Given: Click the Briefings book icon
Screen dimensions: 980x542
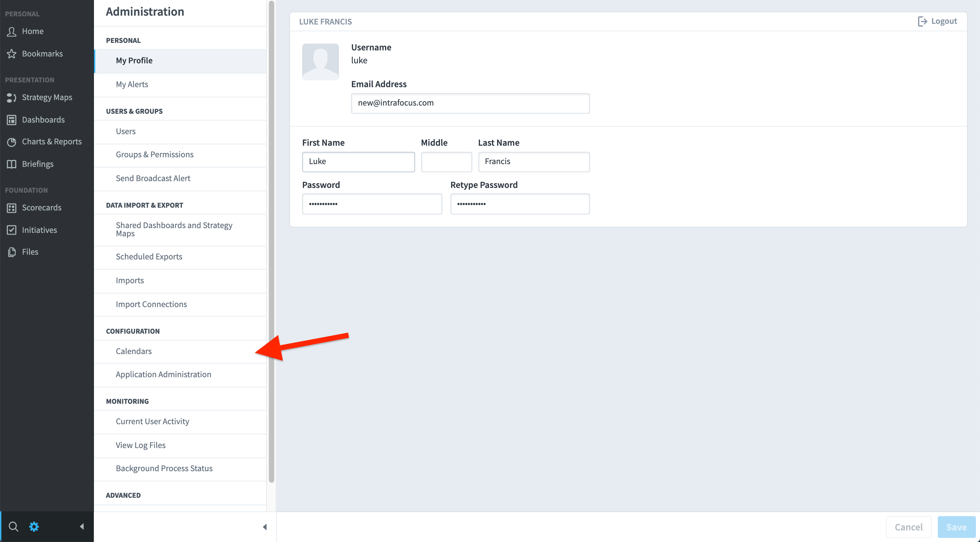Looking at the screenshot, I should (12, 164).
